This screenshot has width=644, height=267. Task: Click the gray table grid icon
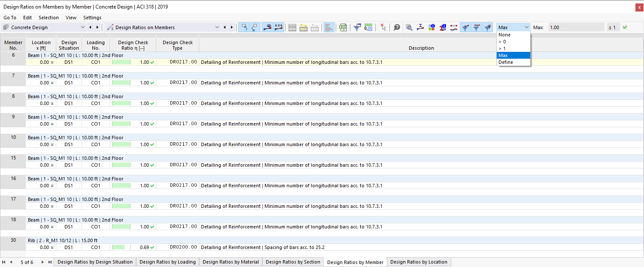(x=292, y=27)
